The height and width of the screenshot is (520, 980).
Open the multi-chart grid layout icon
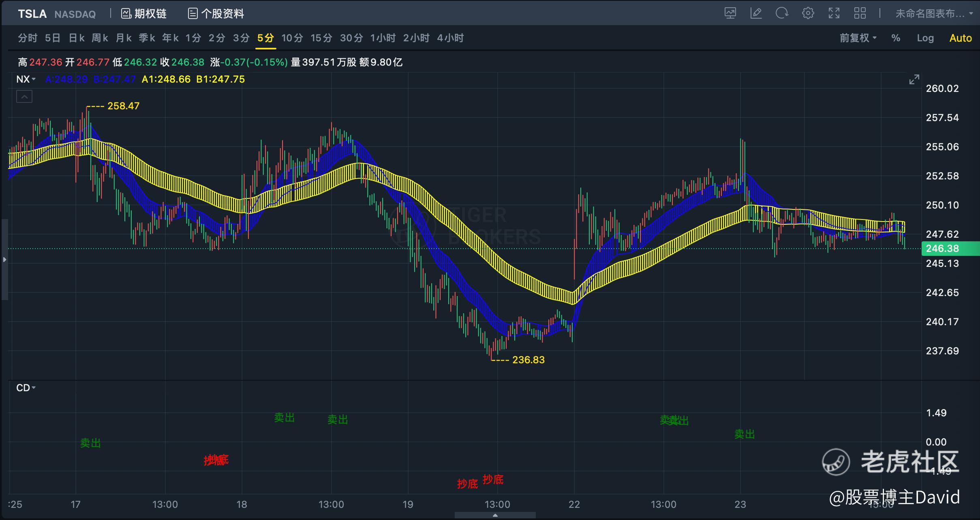pyautogui.click(x=860, y=13)
